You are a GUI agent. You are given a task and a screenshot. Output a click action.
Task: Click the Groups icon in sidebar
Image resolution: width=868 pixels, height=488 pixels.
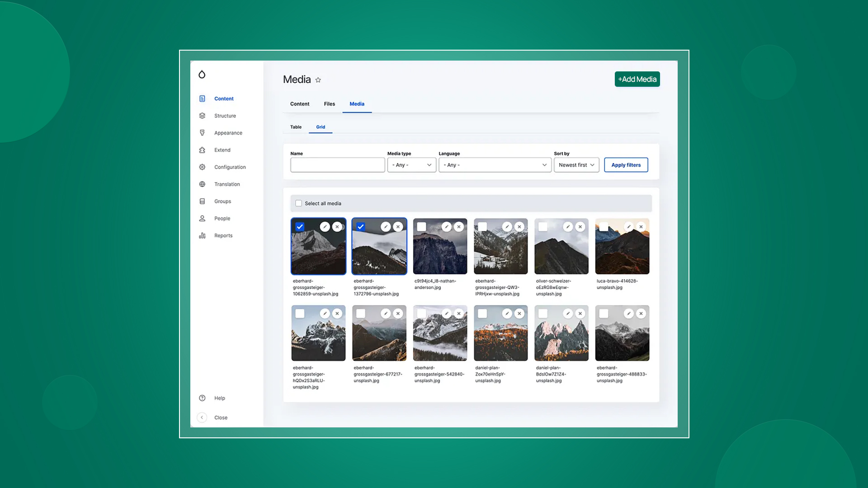(202, 202)
